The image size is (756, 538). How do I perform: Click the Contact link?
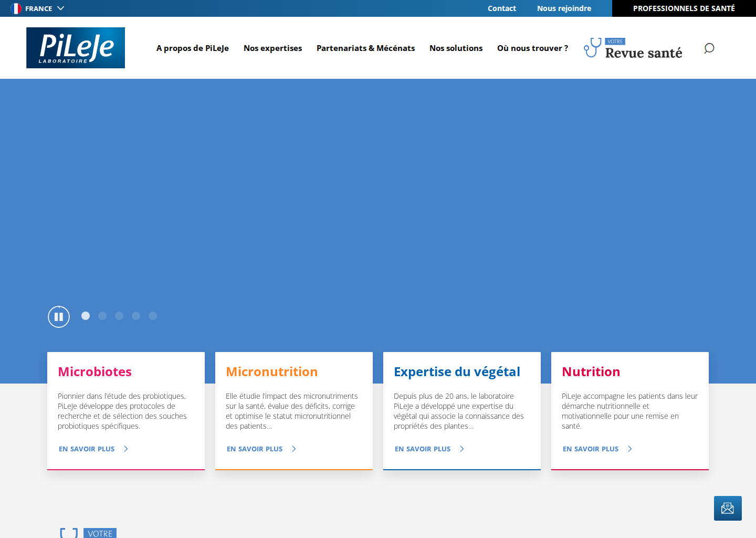point(502,8)
